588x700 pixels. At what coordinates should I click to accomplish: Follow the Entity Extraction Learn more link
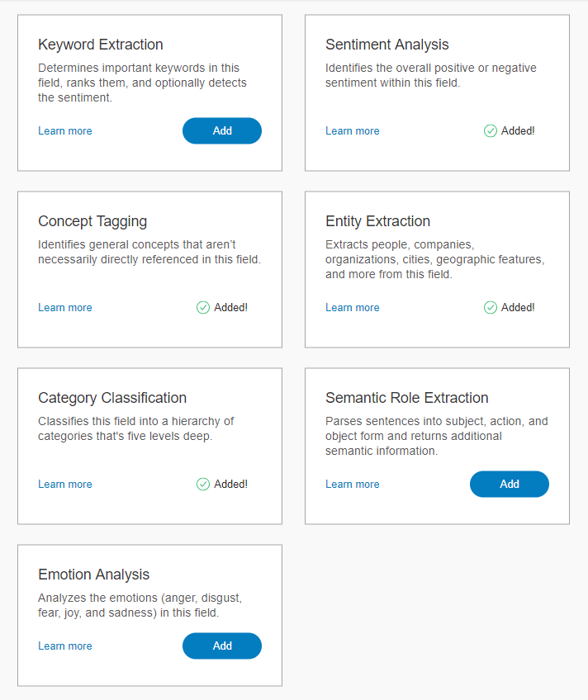click(353, 307)
